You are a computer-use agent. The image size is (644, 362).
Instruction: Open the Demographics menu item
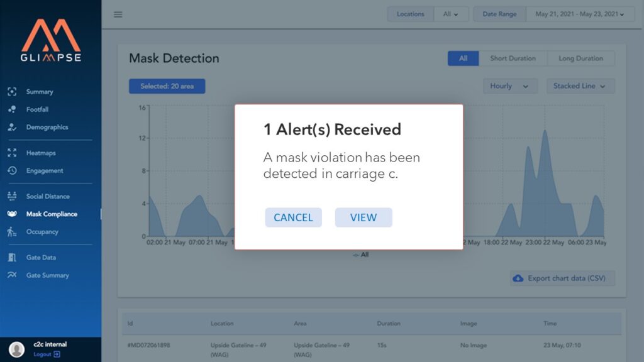coord(47,127)
